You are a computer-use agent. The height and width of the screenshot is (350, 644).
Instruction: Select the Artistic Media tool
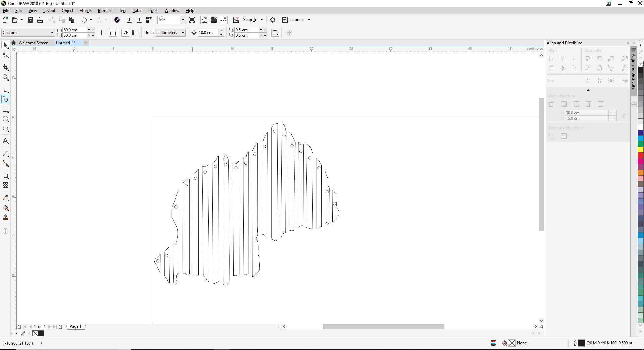pyautogui.click(x=5, y=99)
